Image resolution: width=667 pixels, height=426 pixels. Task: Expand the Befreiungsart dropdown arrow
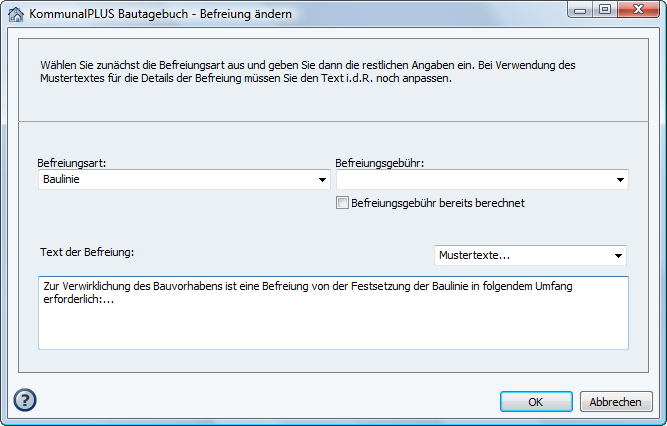[x=322, y=180]
